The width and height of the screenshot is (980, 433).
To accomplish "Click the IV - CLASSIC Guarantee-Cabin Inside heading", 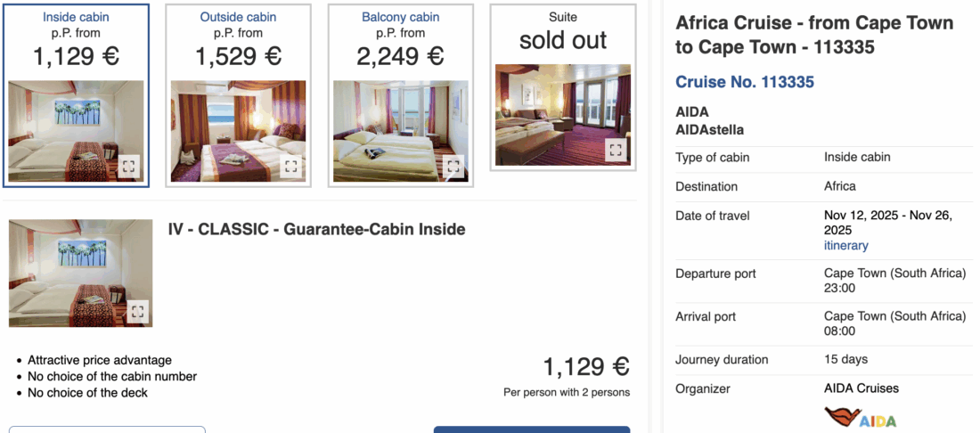I will tap(316, 230).
